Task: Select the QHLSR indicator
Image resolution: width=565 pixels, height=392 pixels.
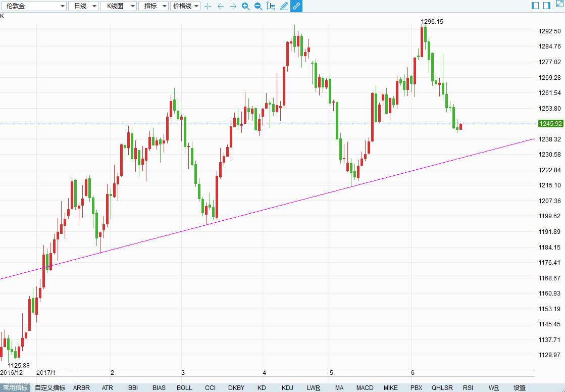Action: coord(442,387)
